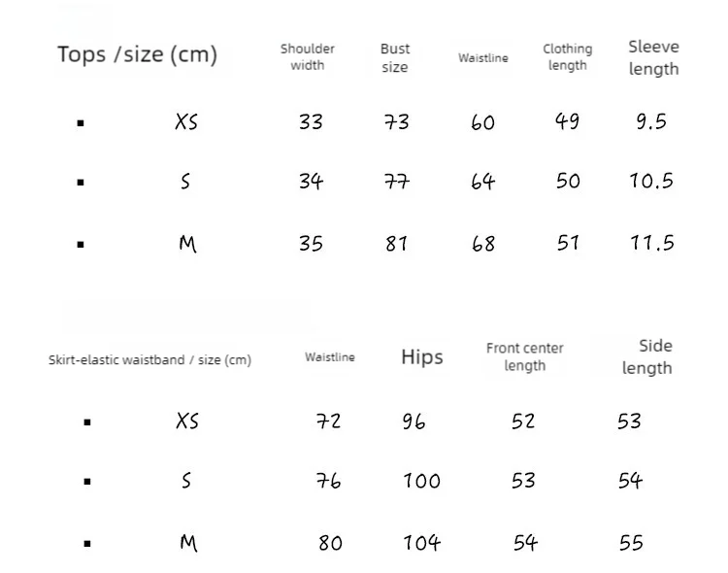Click the bullet beside Skirt S row
Image resolution: width=728 pixels, height=573 pixels.
(x=87, y=482)
